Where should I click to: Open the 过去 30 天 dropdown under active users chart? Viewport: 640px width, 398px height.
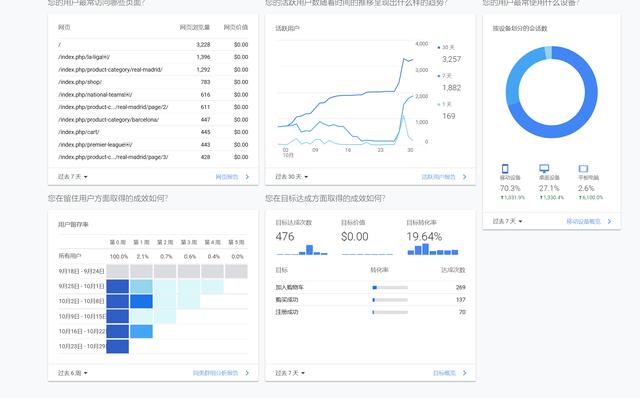[x=291, y=177]
